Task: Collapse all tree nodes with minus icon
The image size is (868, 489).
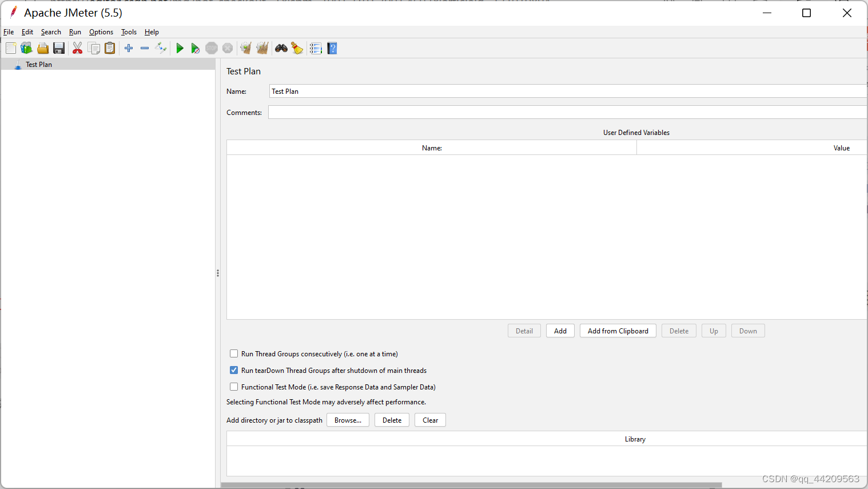Action: pos(145,49)
